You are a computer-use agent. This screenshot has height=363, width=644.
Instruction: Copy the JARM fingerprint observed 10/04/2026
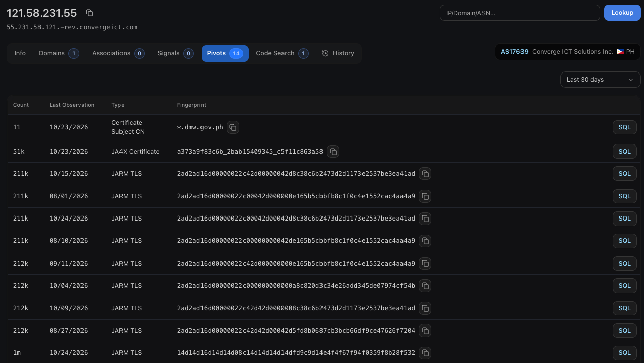[425, 285]
